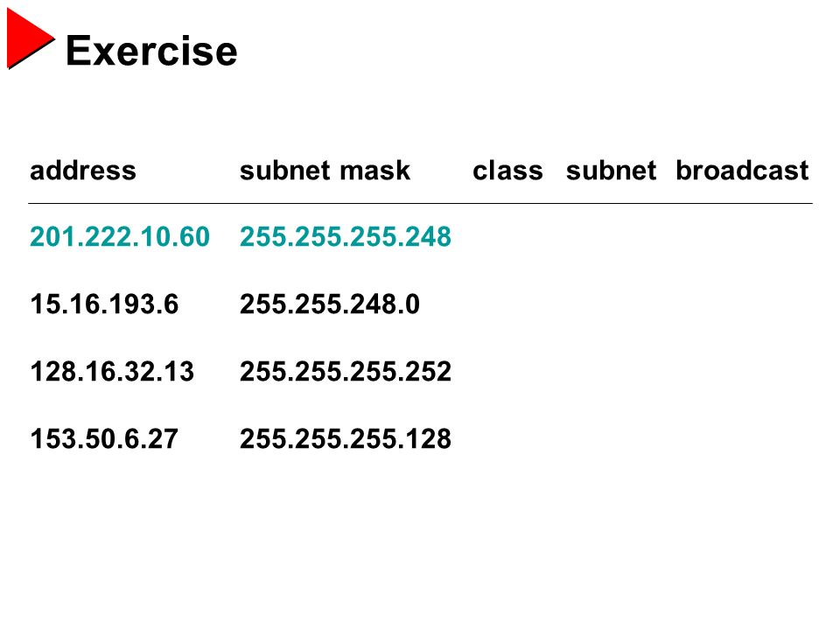Click empty broadcast cell for 153.50.6.27
The image size is (840, 630).
pos(742,438)
